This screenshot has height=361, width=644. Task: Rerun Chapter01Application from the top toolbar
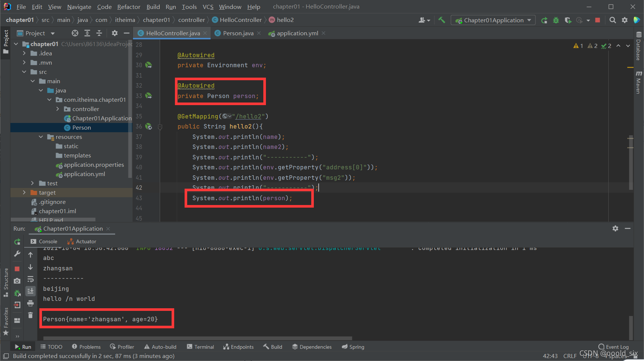point(544,20)
